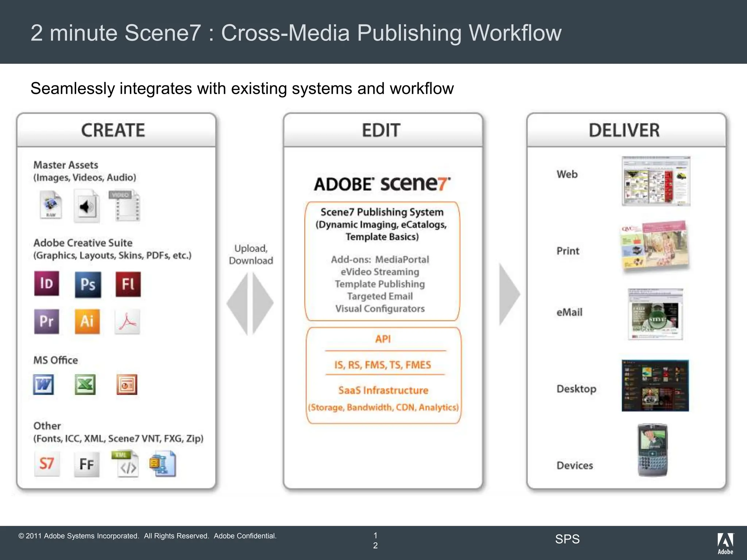Click the Microsoft Word icon
The height and width of the screenshot is (560, 747).
tap(43, 384)
